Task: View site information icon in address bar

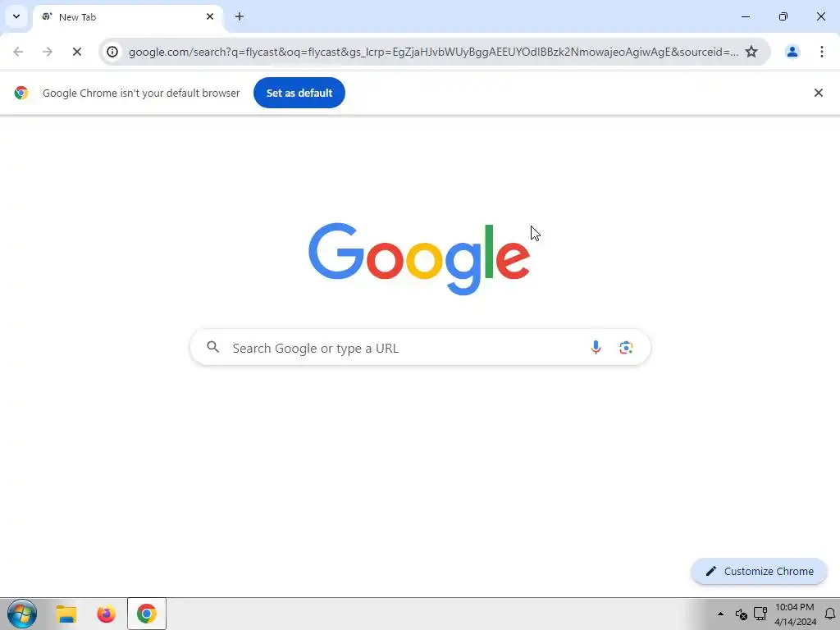Action: 112,52
